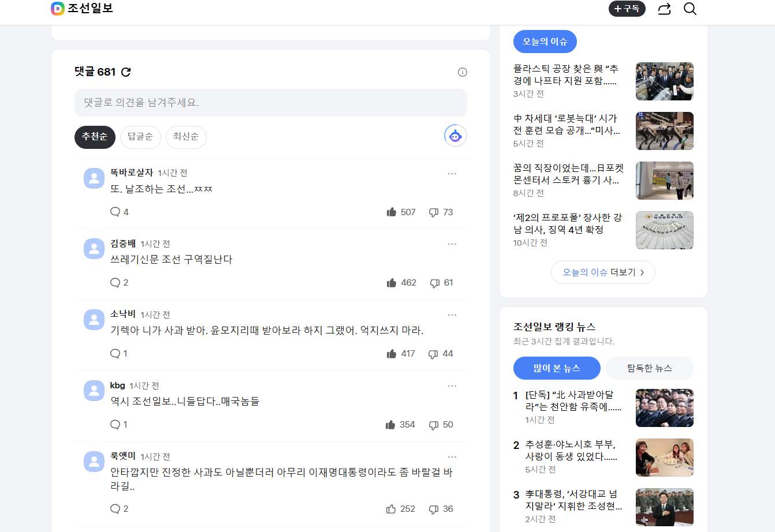
Task: Click 똑바로살자's profile avatar
Action: coord(94,178)
